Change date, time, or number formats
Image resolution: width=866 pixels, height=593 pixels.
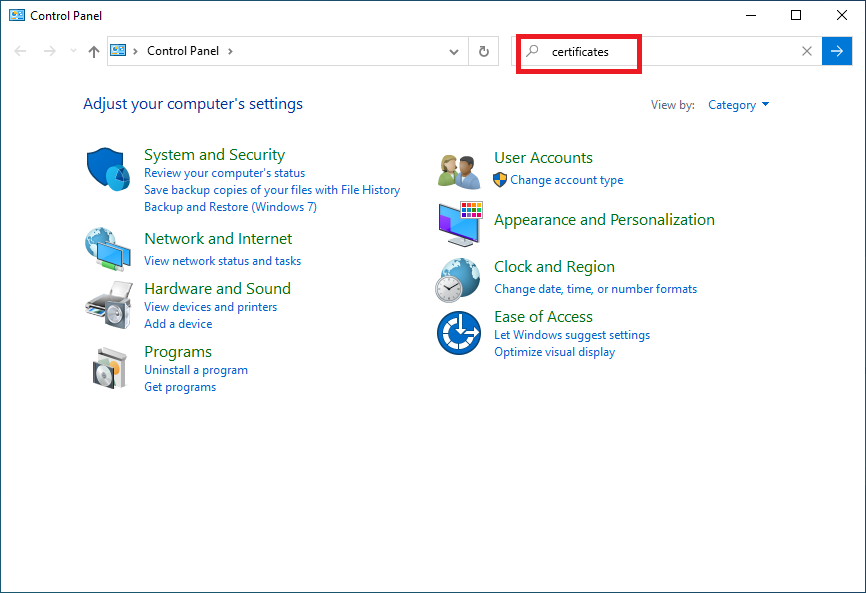(595, 289)
